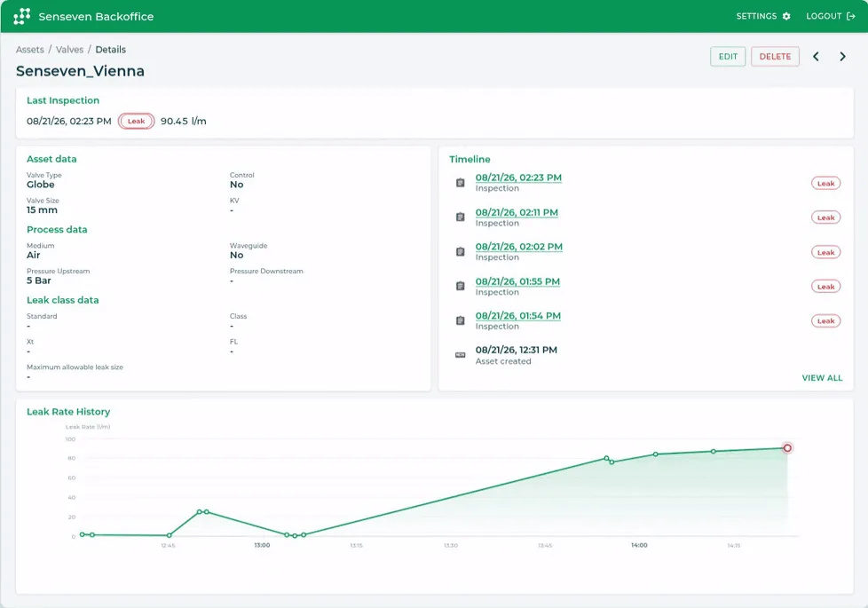Click the '5 Bar' pressure upstream value
The width and height of the screenshot is (868, 608).
click(x=39, y=280)
